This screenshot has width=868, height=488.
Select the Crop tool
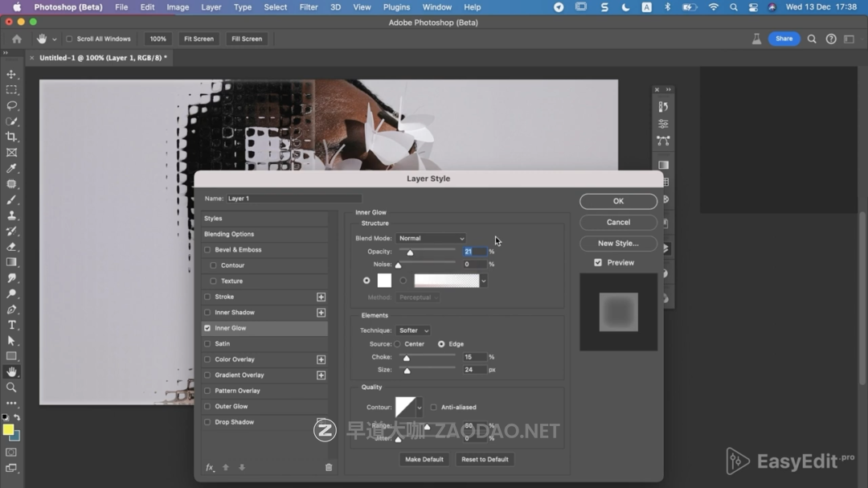(x=11, y=137)
